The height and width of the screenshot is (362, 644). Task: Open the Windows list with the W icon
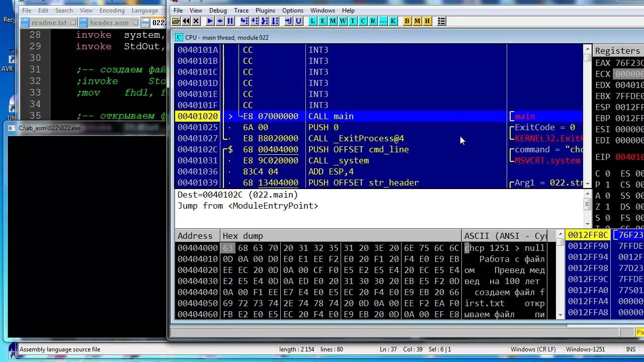343,21
